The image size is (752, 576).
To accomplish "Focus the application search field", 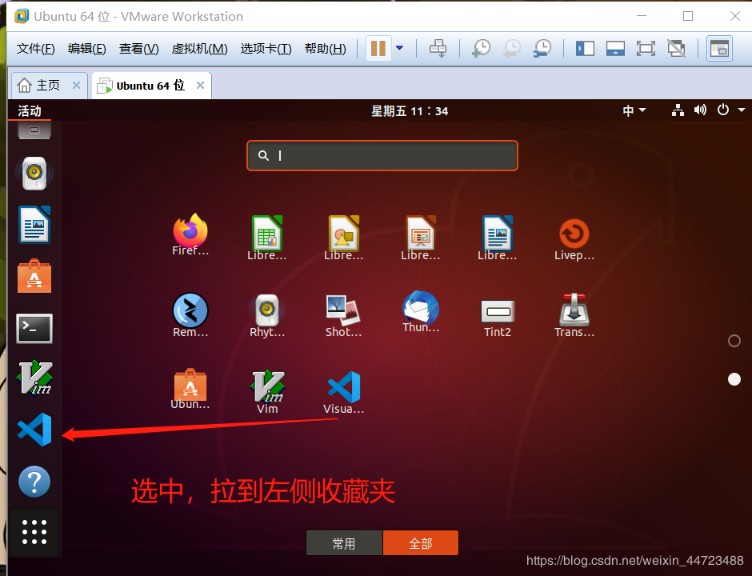I will 382,155.
